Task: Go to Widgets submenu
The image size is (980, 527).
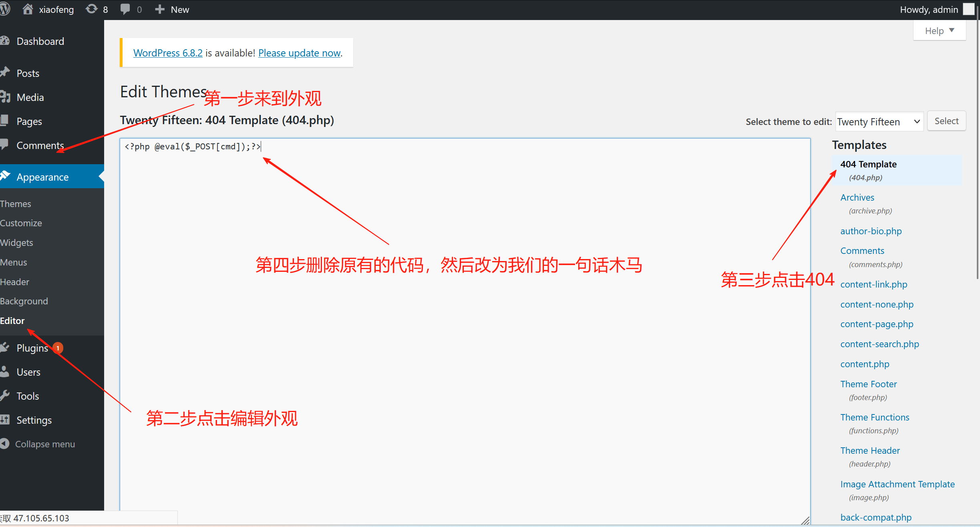Action: coord(16,243)
